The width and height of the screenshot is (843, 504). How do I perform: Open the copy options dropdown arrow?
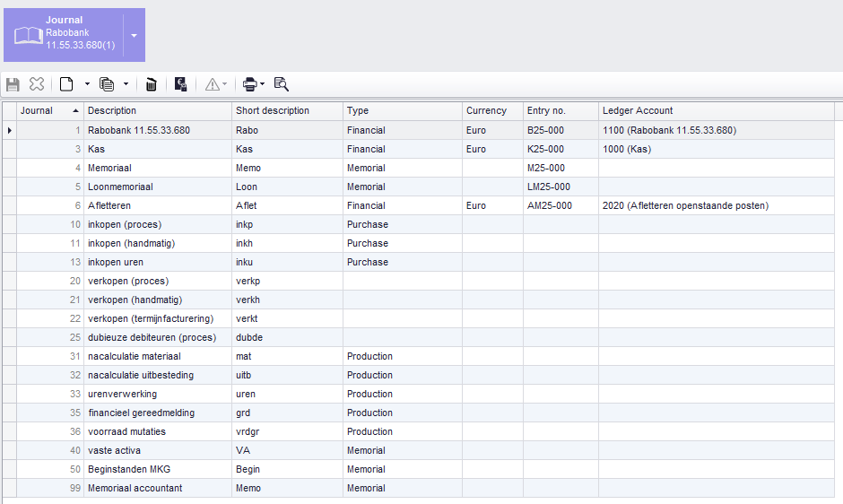(x=126, y=84)
